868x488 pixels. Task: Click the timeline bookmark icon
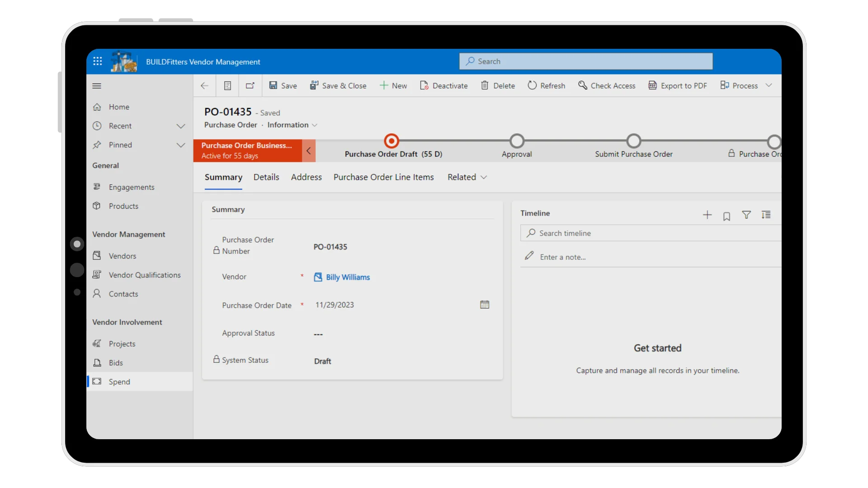(726, 216)
